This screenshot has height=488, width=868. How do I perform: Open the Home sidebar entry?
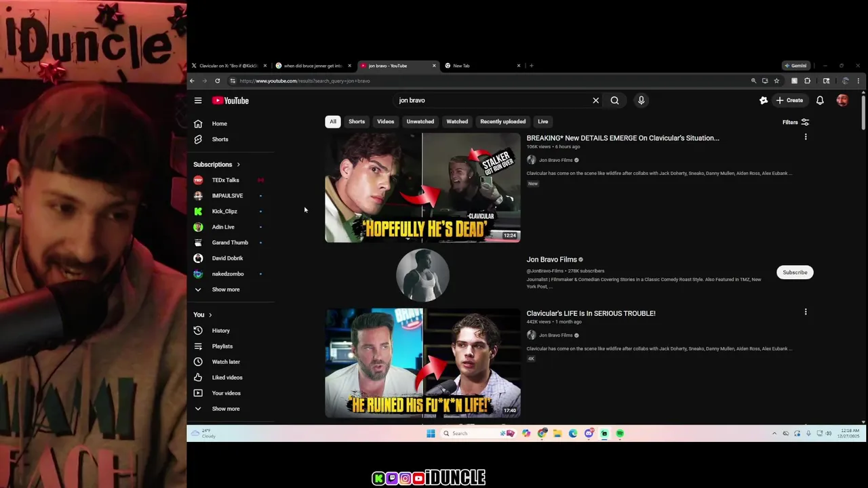[x=231, y=123]
